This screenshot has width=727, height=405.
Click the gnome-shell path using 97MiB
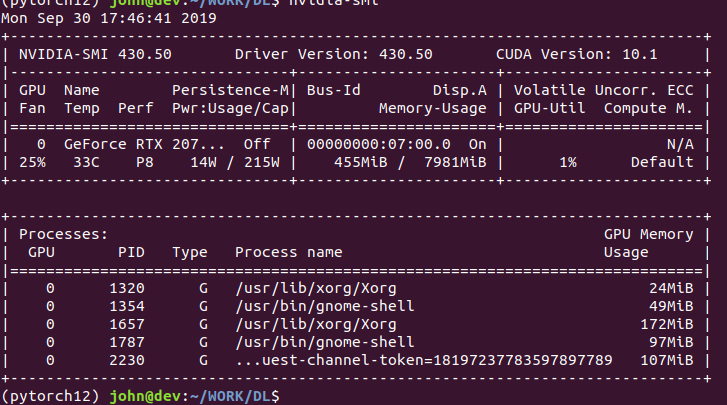tap(325, 342)
